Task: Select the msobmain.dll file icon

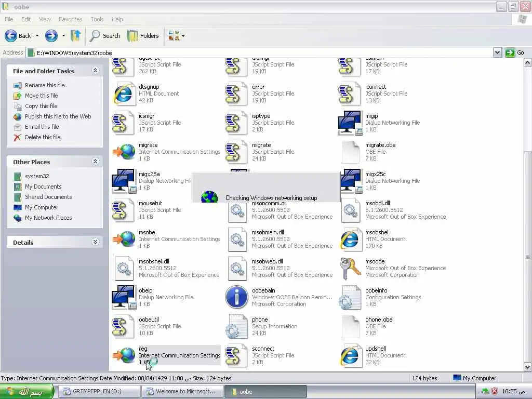Action: 237,239
